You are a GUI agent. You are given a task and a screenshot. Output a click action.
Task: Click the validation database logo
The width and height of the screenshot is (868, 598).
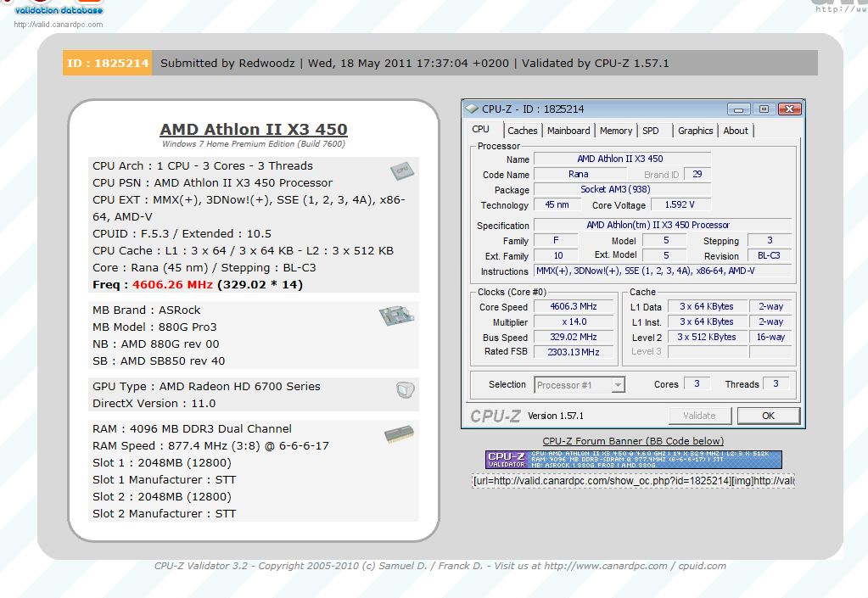tap(59, 8)
